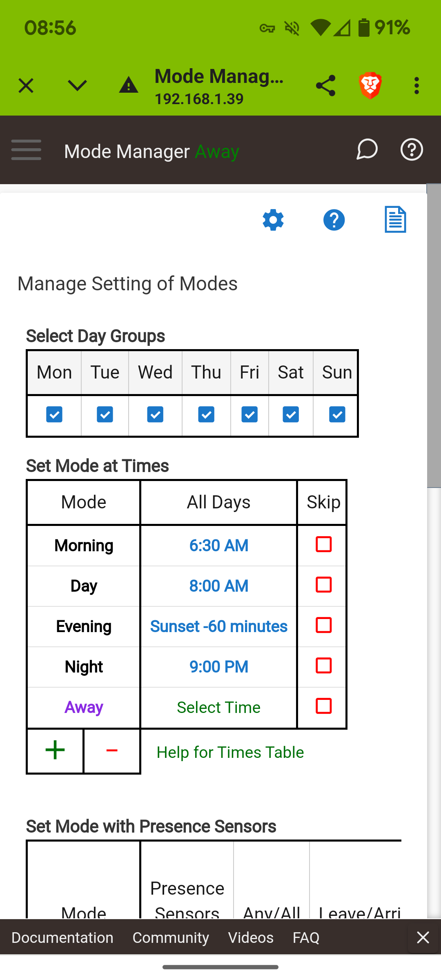Open the Evening Sunset -60 minutes selector

(x=218, y=626)
